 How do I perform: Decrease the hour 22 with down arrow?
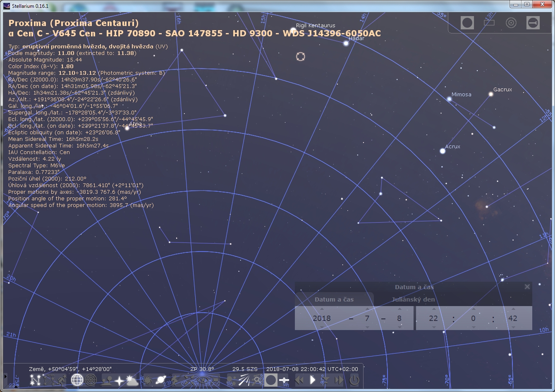coord(433,327)
